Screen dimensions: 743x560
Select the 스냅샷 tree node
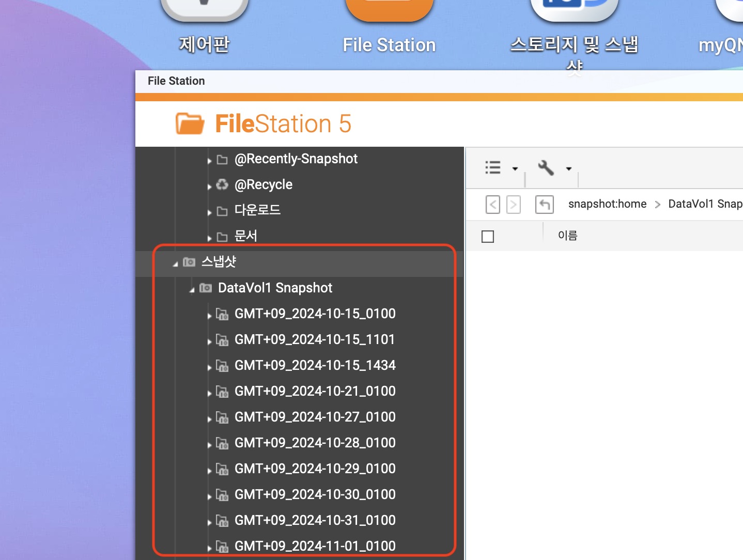219,262
